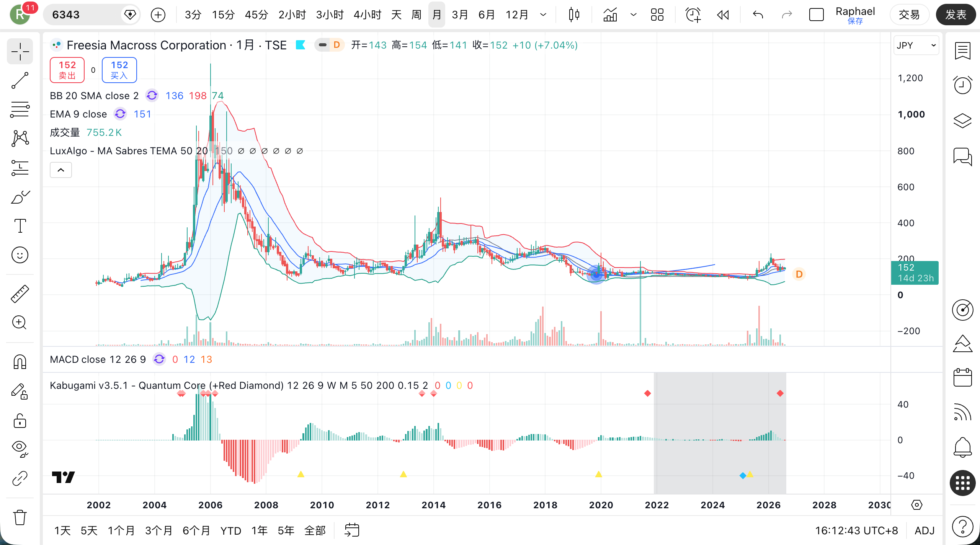
Task: Select the brush drawing tool
Action: click(20, 197)
